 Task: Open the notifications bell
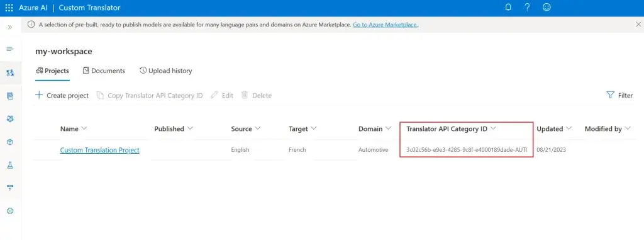[508, 8]
